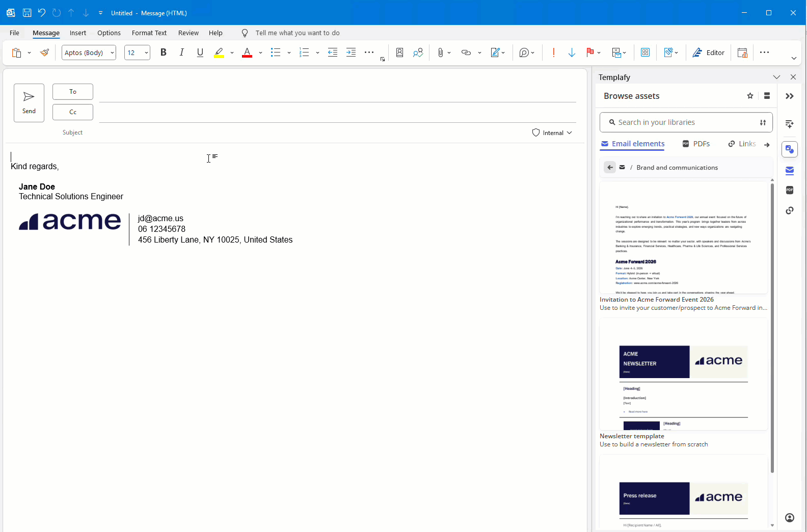Apply bulleted list formatting
Image resolution: width=807 pixels, height=532 pixels.
click(276, 52)
